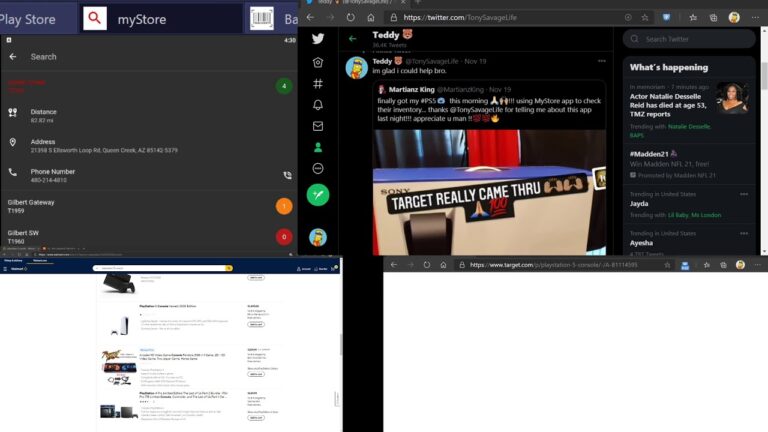
Task: Click the phone handset icon beside Phone Number
Action: click(13, 172)
